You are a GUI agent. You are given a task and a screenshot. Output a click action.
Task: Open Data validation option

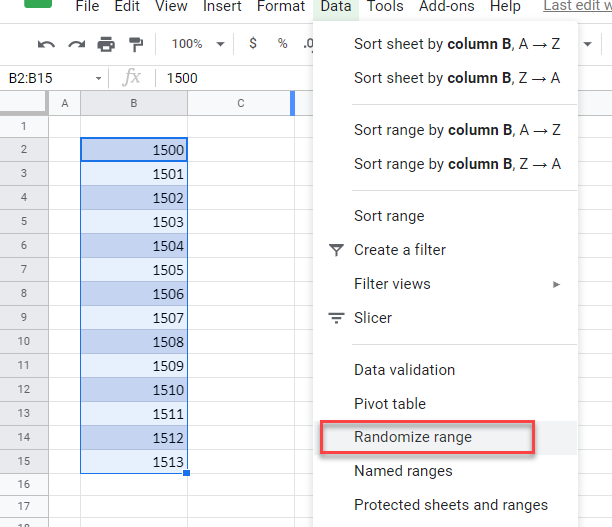click(x=404, y=370)
